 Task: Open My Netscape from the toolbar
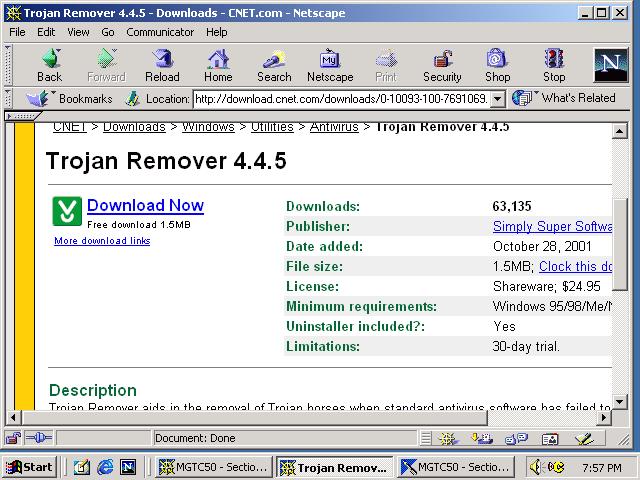click(x=330, y=65)
